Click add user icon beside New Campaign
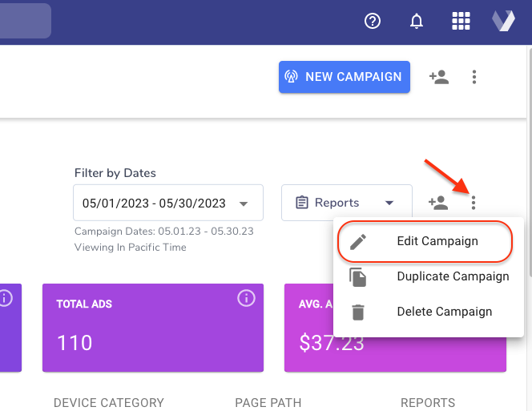 coord(438,77)
